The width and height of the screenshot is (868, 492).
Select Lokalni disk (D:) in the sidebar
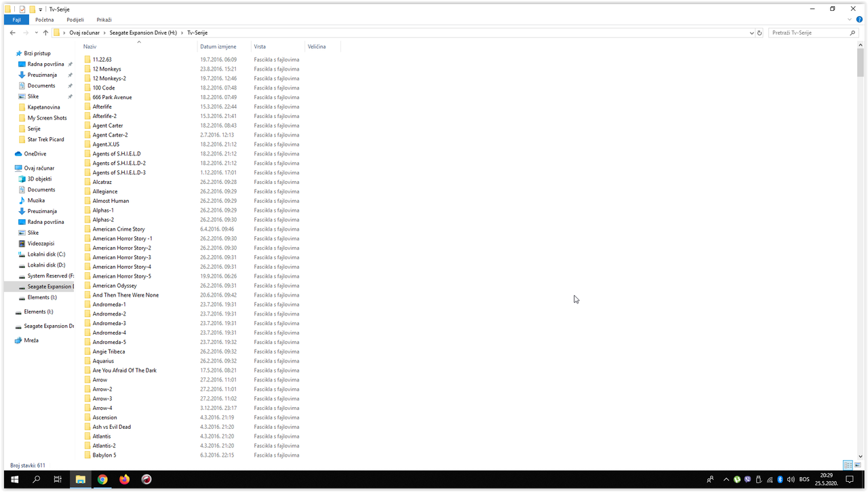point(42,265)
